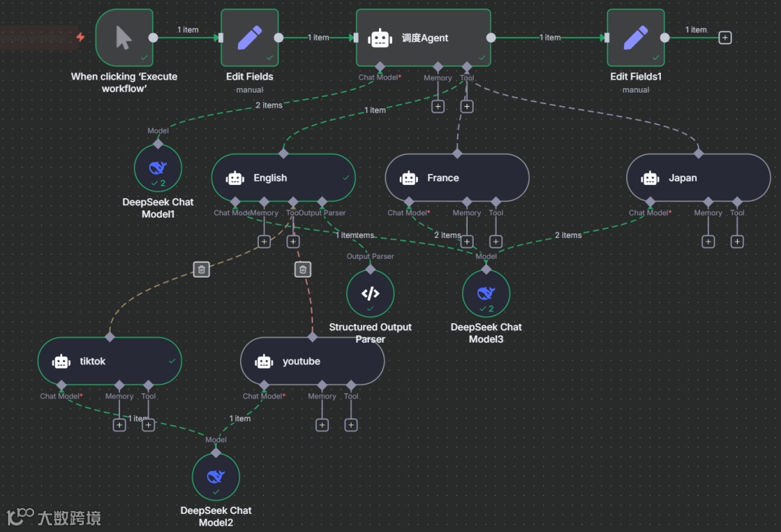
Task: Click the '2 items' label near Model1 connection
Action: 269,105
